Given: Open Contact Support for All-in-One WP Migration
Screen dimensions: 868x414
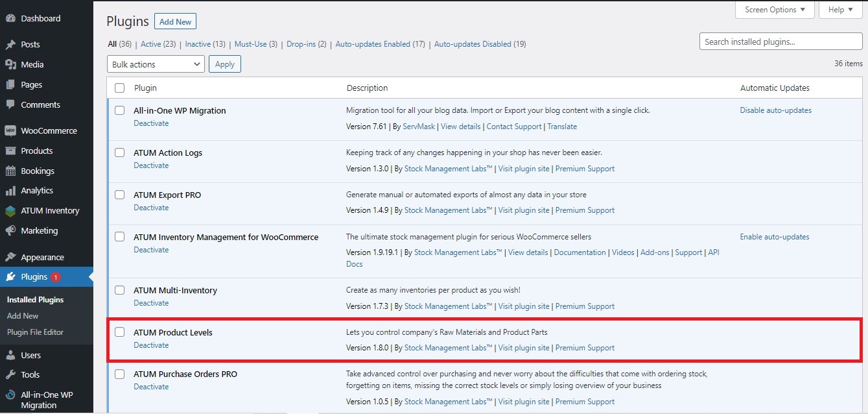Looking at the screenshot, I should (514, 127).
